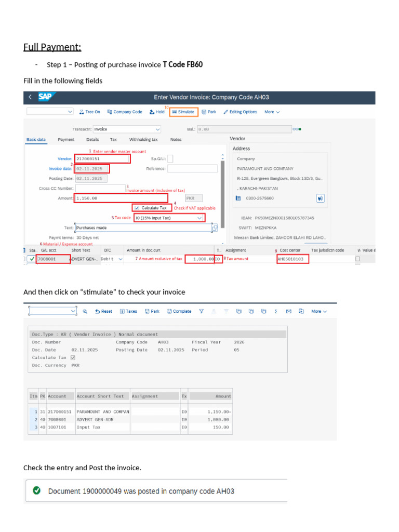The height and width of the screenshot is (532, 399).
Task: Click the Invoice date field
Action: coord(91,169)
